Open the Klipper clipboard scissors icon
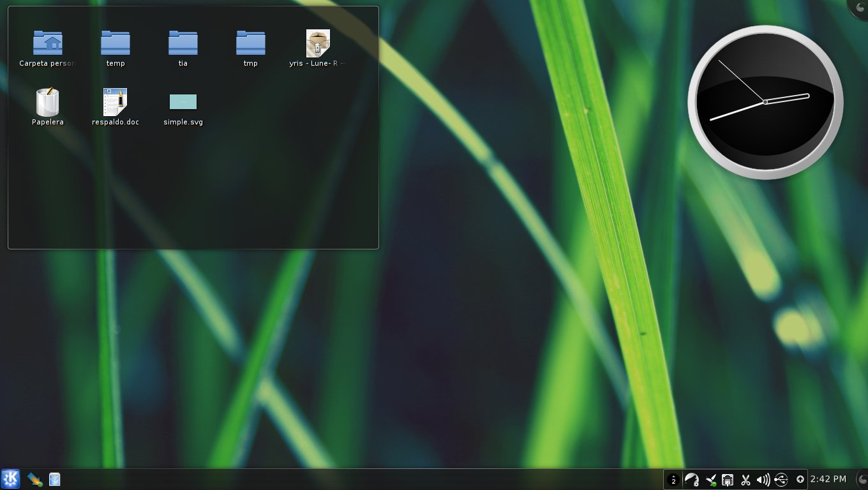This screenshot has height=490, width=868. point(745,480)
